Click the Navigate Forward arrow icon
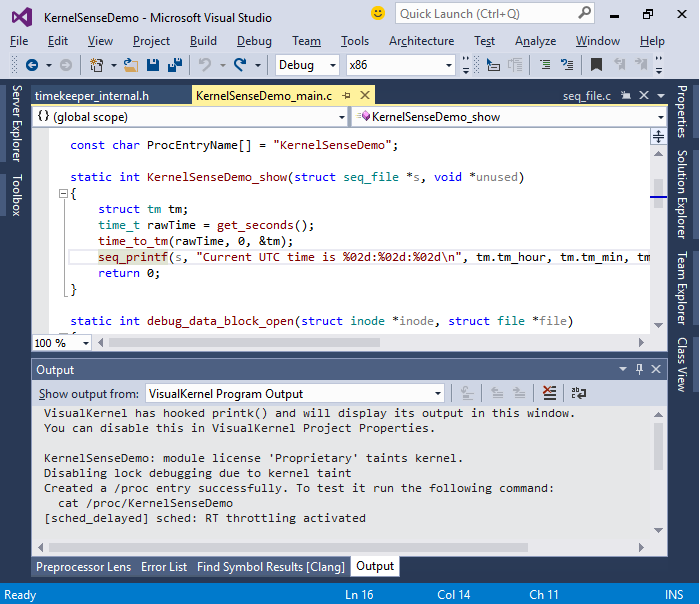This screenshot has width=700, height=604. pos(66,65)
